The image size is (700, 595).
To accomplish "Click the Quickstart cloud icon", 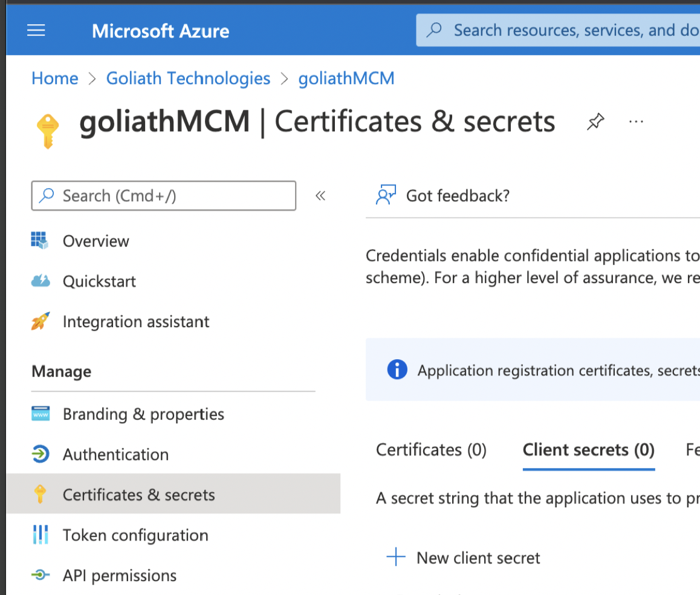I will pos(40,281).
